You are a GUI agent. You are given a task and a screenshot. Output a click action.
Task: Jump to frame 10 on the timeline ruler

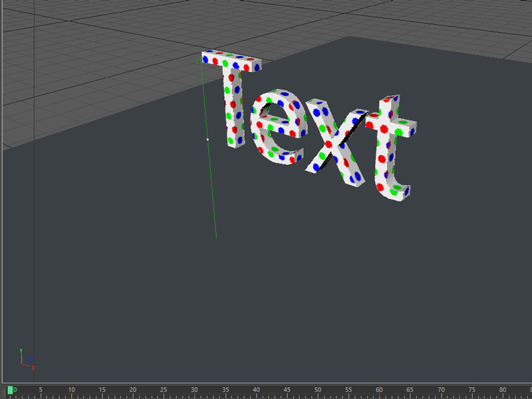(x=72, y=390)
